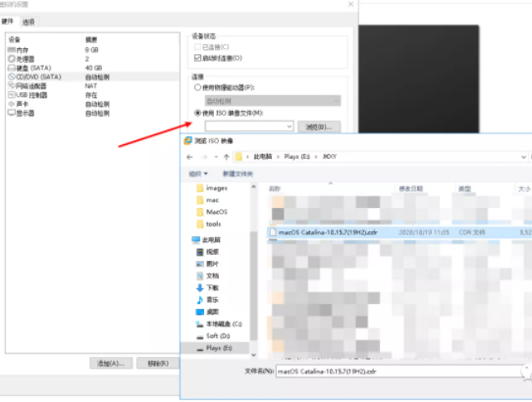The image size is (532, 402).
Task: Click the Browse button for ISO file
Action: [x=319, y=126]
